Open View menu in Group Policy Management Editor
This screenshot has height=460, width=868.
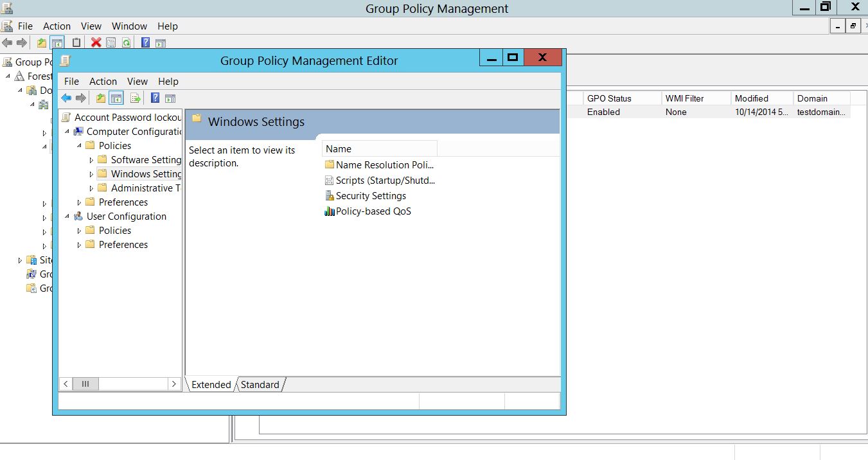pos(137,82)
